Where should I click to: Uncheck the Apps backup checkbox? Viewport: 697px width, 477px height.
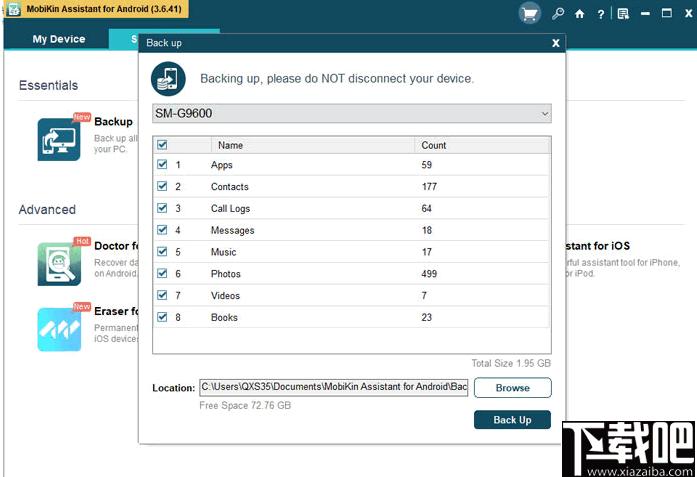click(x=162, y=164)
